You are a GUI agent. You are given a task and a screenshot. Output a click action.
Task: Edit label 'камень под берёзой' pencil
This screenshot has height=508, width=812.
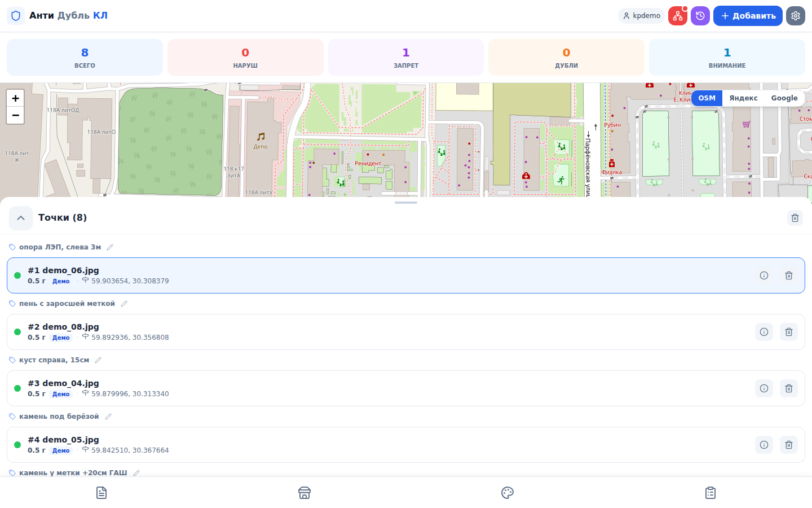(x=108, y=417)
